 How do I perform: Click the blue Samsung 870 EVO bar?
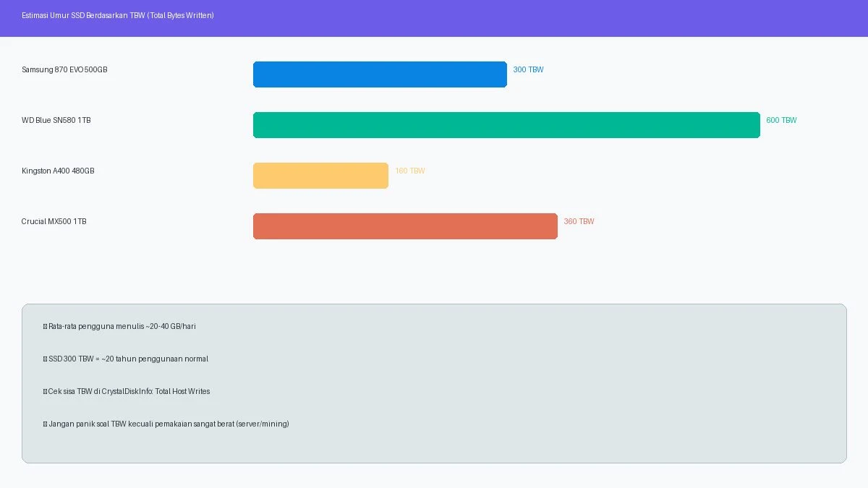point(380,74)
